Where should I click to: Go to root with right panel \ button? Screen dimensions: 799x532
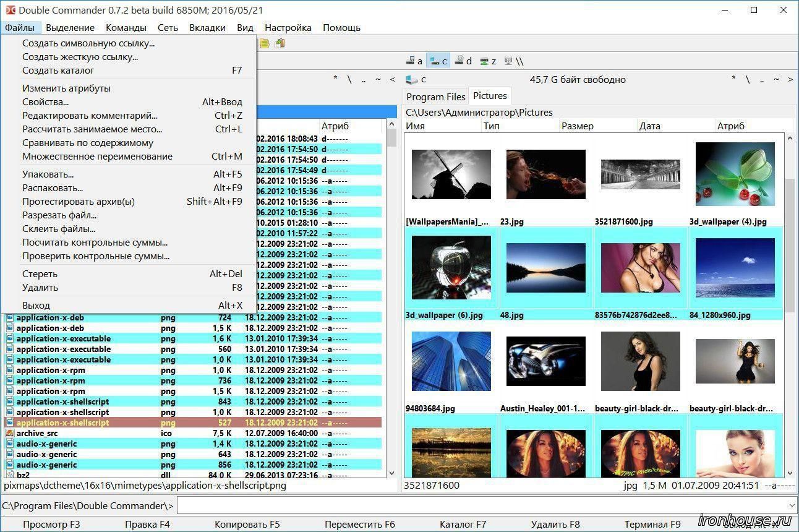pos(748,79)
